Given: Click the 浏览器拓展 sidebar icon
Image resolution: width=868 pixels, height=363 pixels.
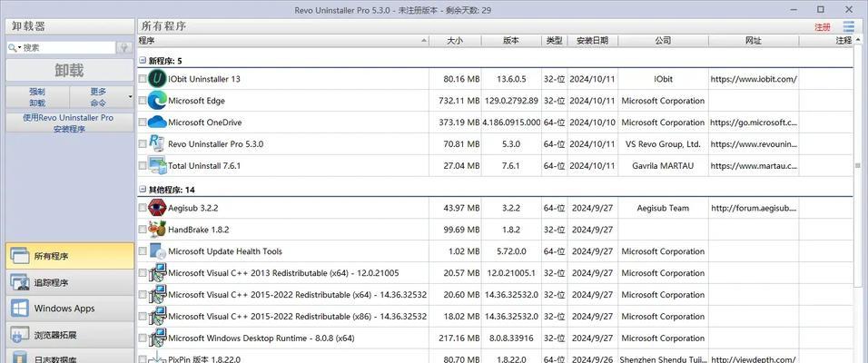Looking at the screenshot, I should coord(19,335).
